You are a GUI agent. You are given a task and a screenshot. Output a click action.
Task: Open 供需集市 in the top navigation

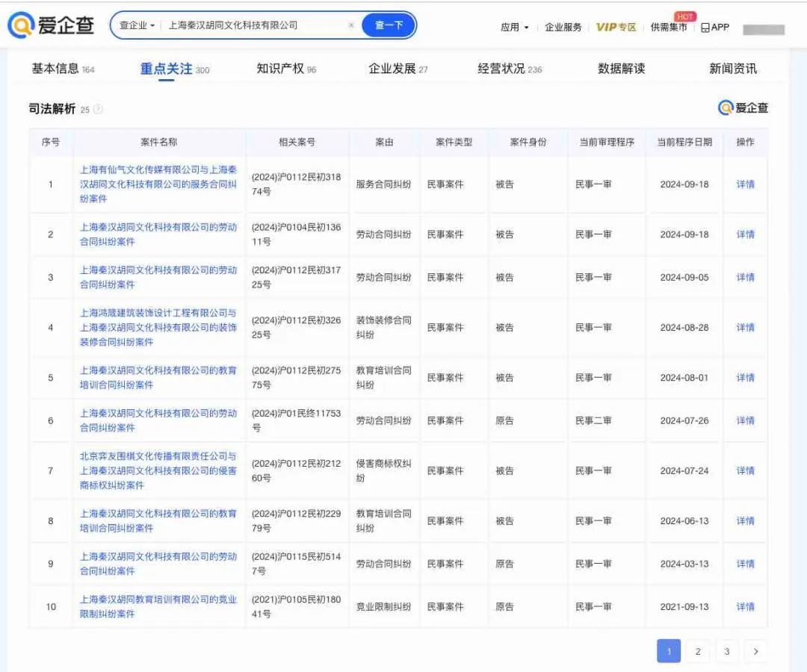coord(669,27)
